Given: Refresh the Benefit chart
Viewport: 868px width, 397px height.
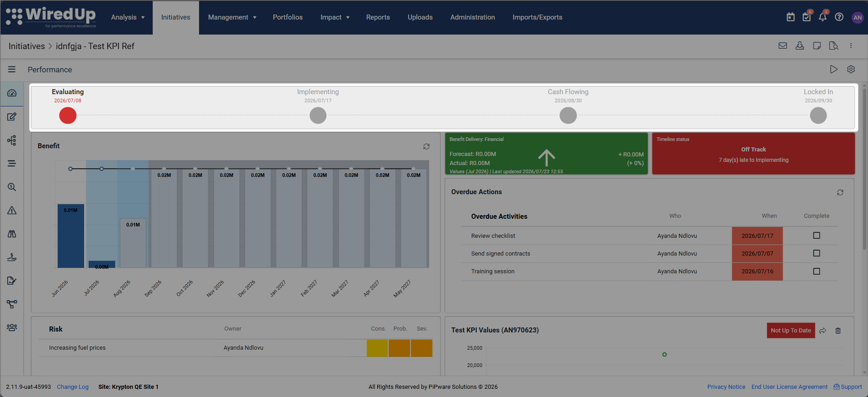Looking at the screenshot, I should 426,146.
